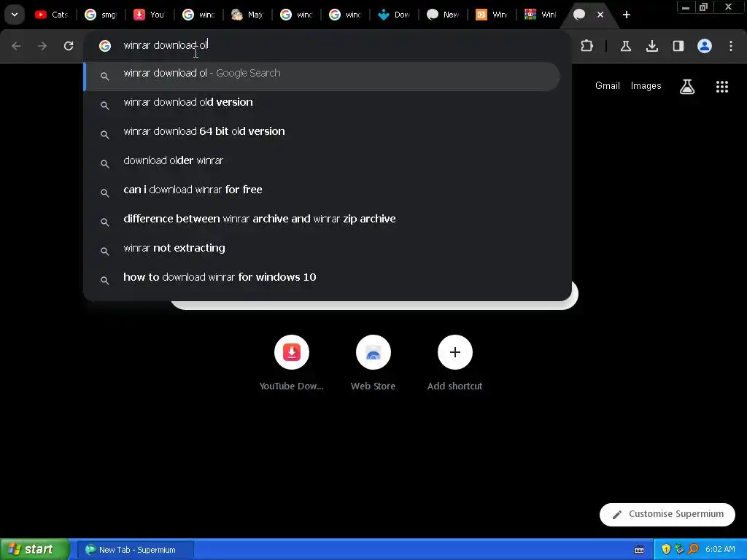This screenshot has width=747, height=560.
Task: Open the WinRAR books icon tab
Action: coord(541,15)
